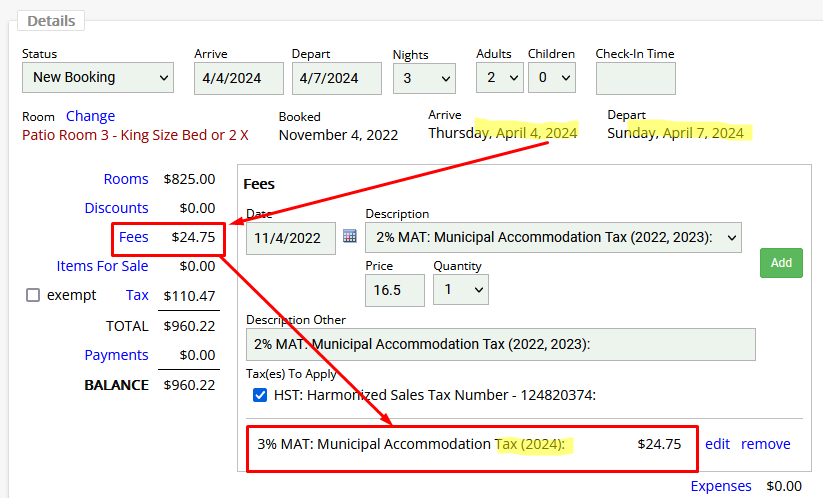
Task: Open the fee Quantity dropdown
Action: coord(461,290)
